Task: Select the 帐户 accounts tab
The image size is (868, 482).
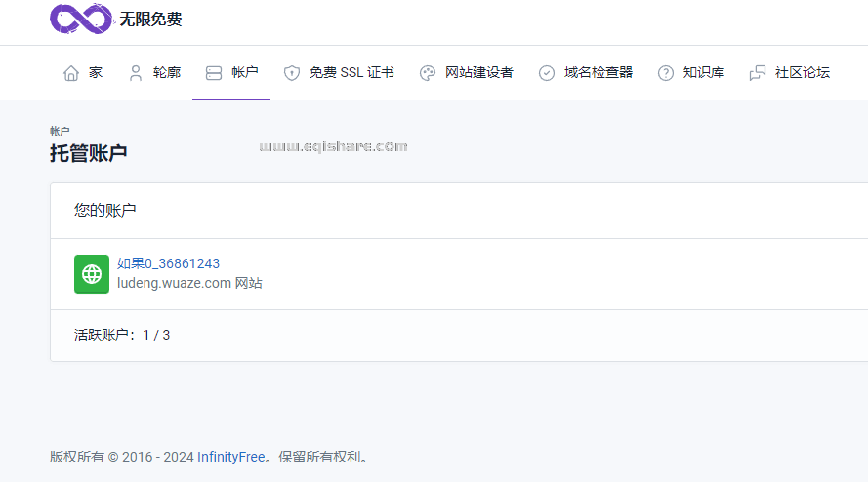Action: point(231,73)
